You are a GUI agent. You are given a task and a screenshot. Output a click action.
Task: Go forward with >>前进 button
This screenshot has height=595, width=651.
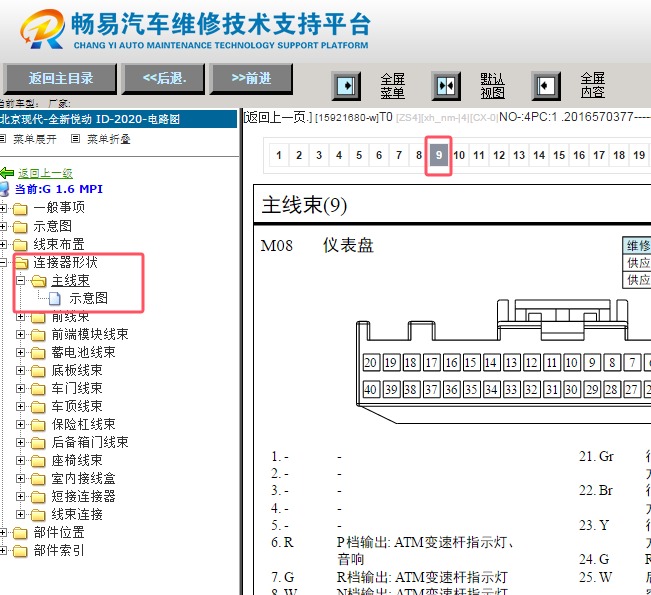[x=252, y=78]
